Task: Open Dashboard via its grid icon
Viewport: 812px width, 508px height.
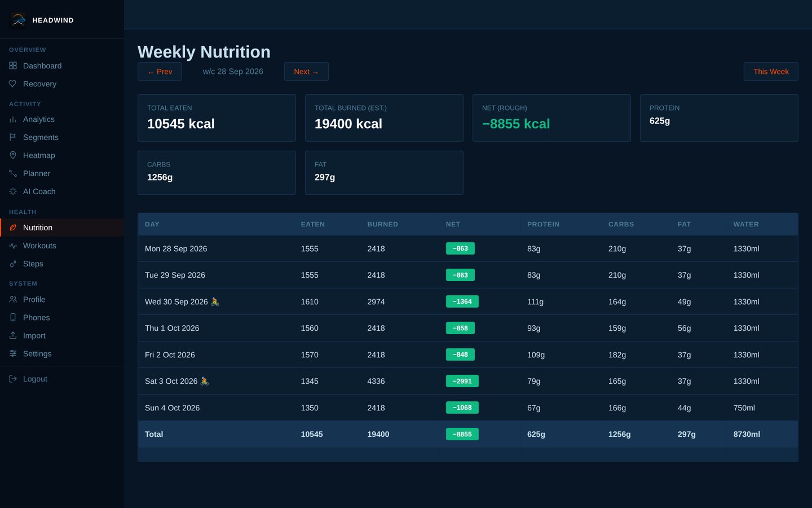Action: click(x=13, y=66)
